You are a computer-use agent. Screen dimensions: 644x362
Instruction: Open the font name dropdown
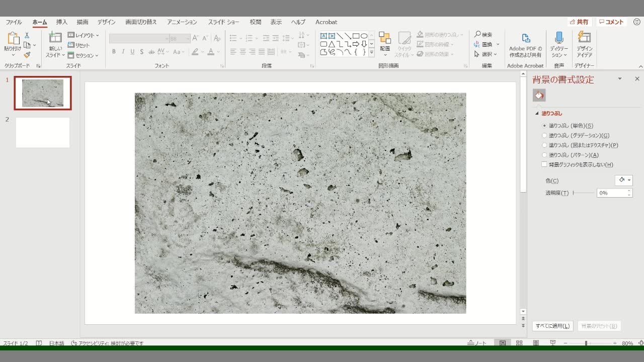click(x=167, y=39)
